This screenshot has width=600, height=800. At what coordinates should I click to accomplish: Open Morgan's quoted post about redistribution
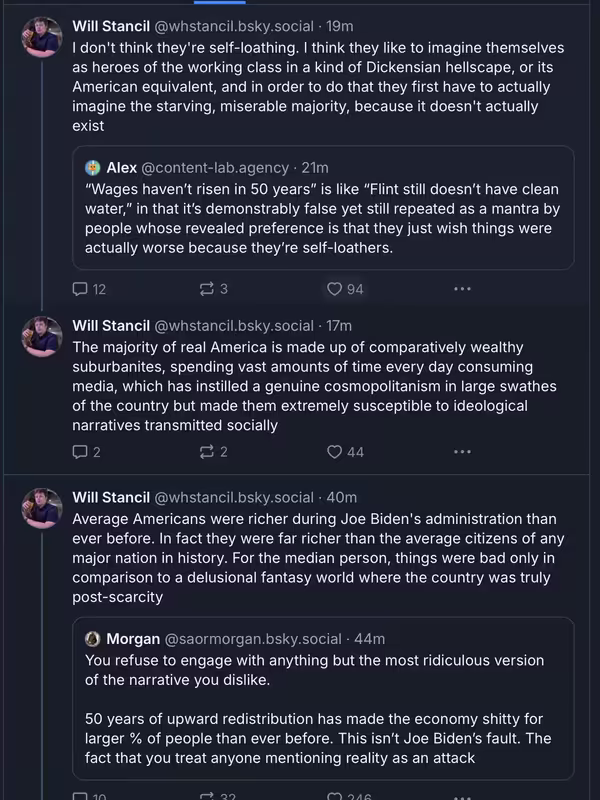(323, 698)
